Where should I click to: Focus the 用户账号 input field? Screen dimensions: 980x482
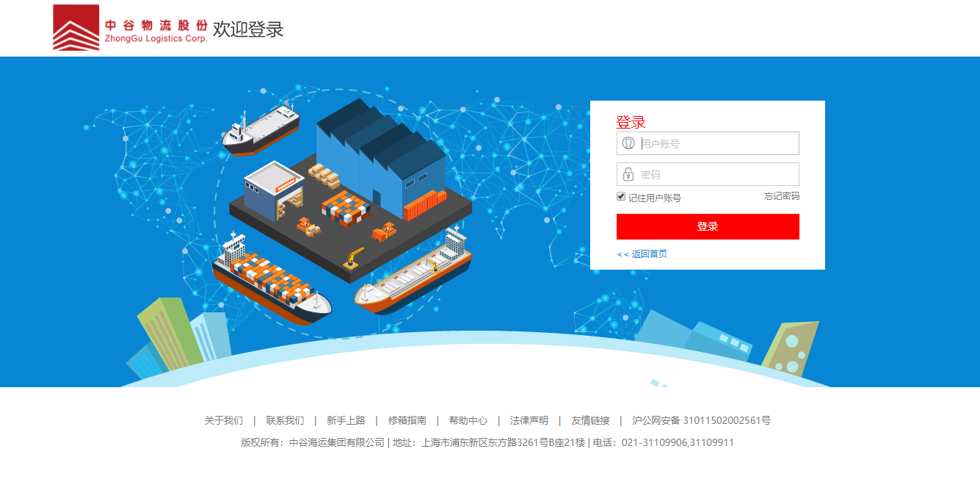coord(708,143)
